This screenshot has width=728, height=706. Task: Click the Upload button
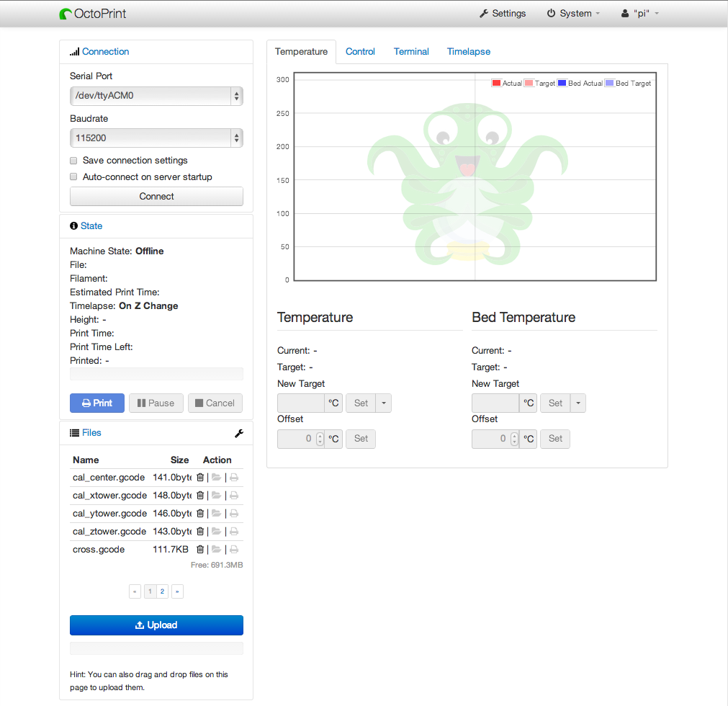pos(156,625)
